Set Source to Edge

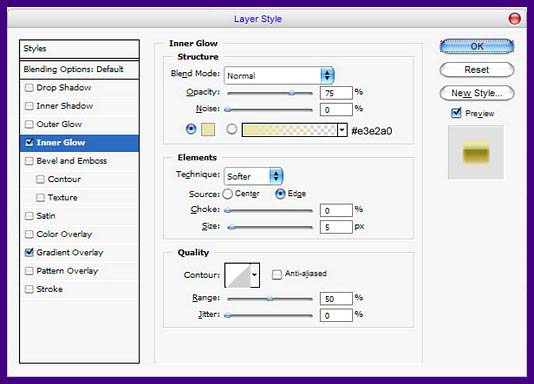click(280, 194)
